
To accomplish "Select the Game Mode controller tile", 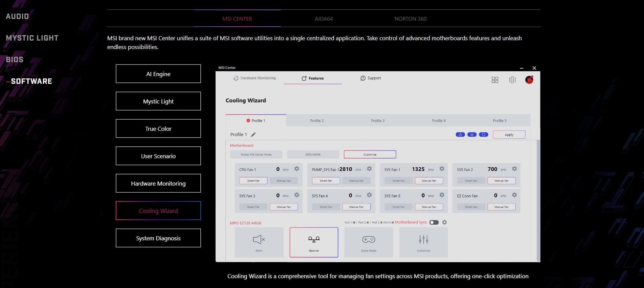I will pos(369,242).
